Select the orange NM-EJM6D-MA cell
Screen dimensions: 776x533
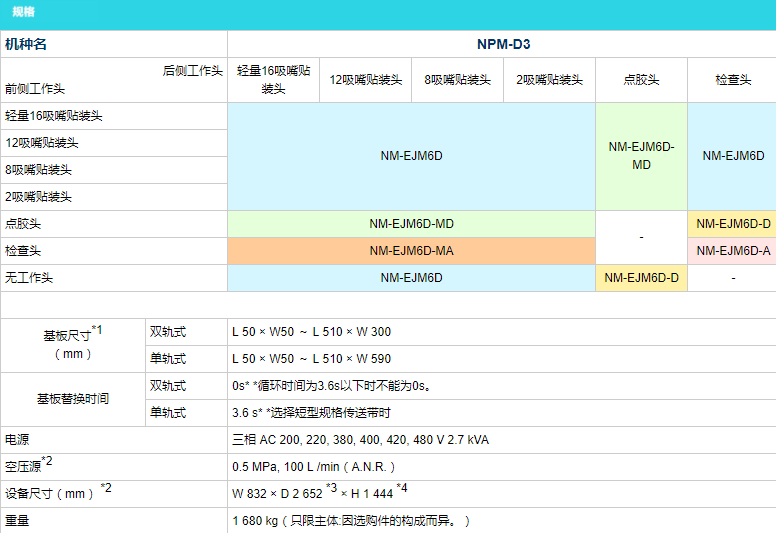point(411,251)
